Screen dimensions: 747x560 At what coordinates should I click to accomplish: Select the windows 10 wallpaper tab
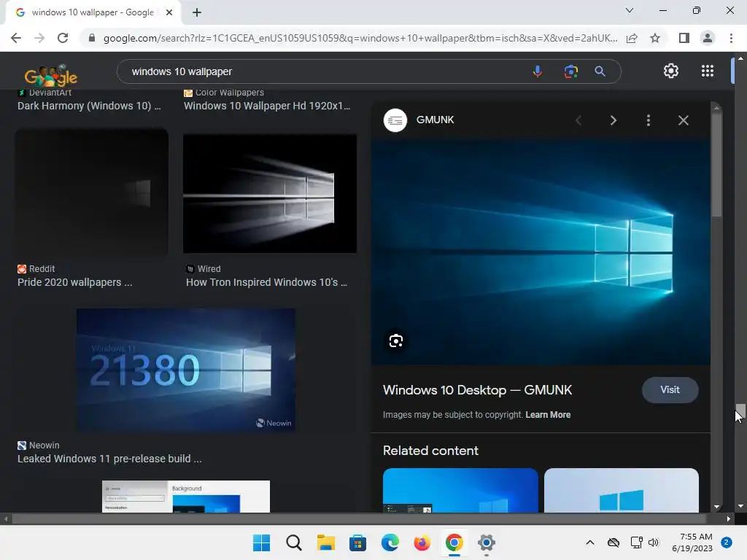pos(93,12)
